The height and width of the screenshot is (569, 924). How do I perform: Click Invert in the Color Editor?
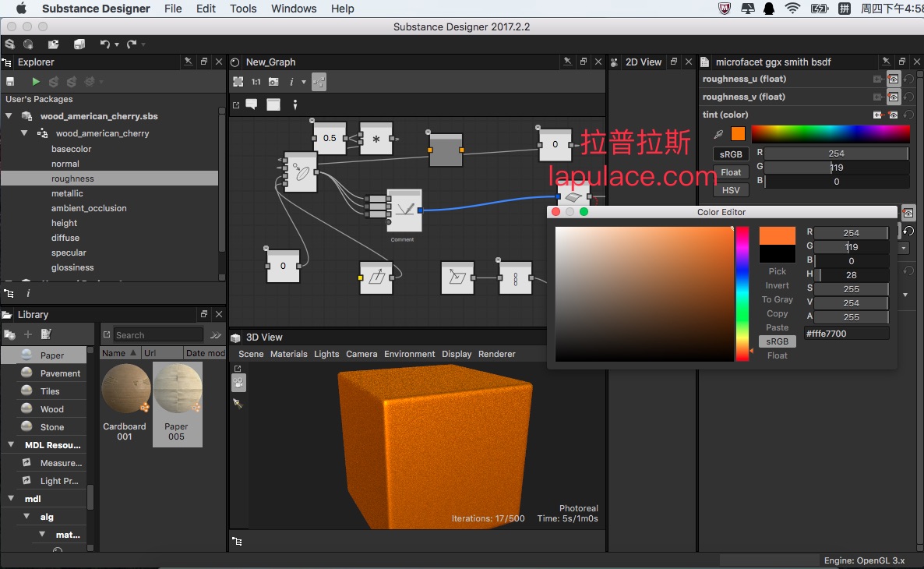point(777,285)
